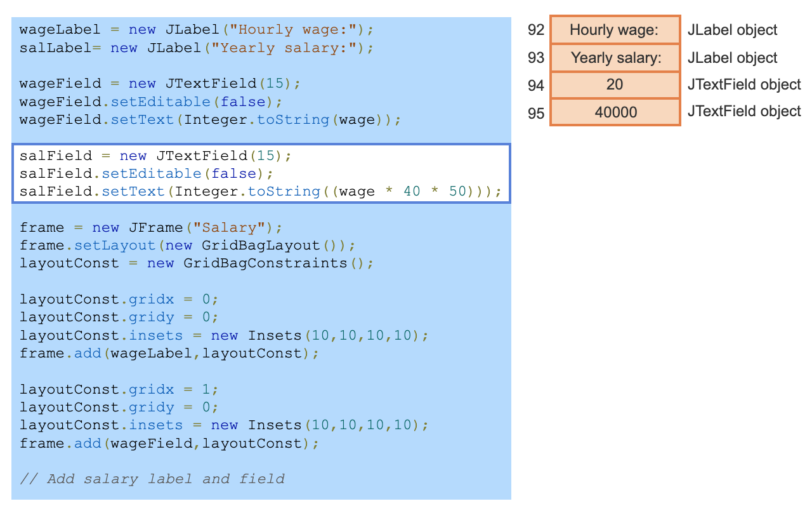Click the "Hourly wage:" memory cell

[615, 30]
